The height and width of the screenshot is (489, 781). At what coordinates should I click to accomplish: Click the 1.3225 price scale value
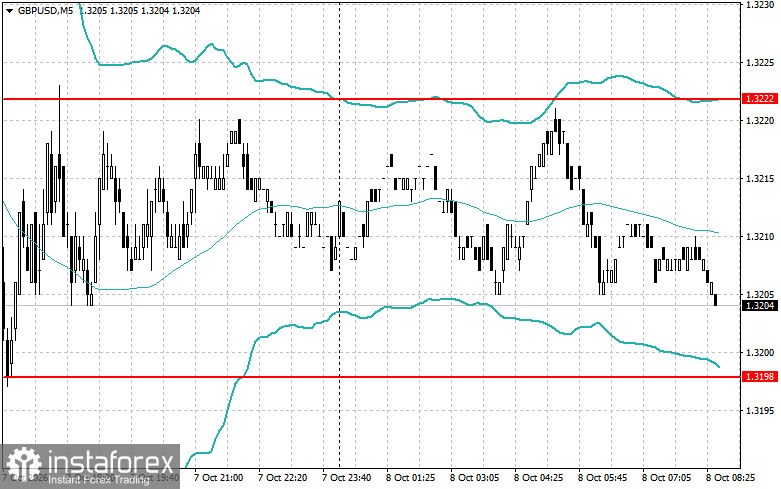pos(760,63)
